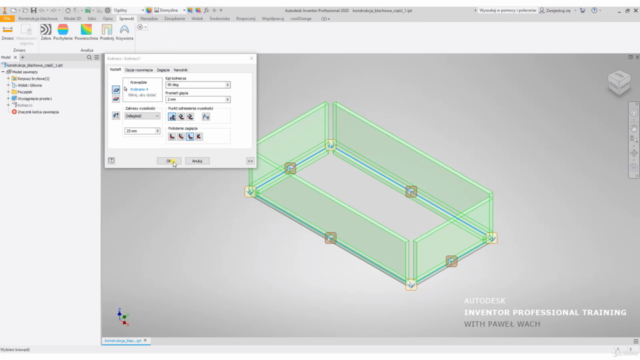Confirm the flange with OK button

pyautogui.click(x=169, y=161)
